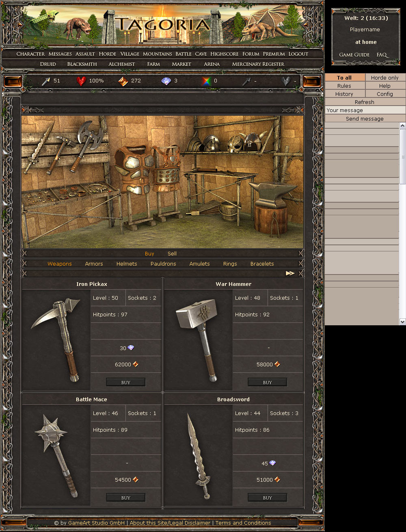This screenshot has height=532, width=406.
Task: Visit the Druid in the village submenu
Action: 48,64
